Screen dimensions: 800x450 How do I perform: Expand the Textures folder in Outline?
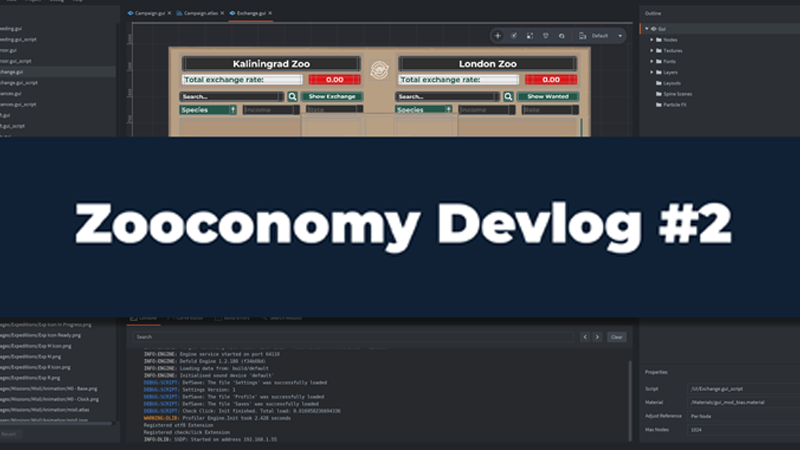pos(654,51)
